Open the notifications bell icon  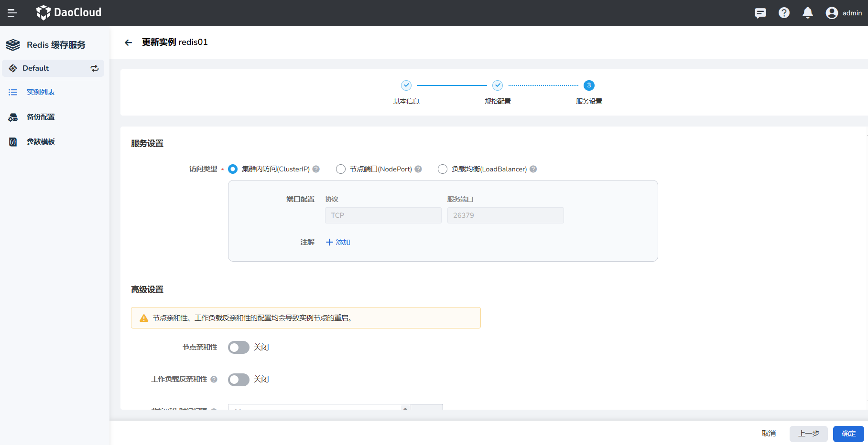(808, 13)
